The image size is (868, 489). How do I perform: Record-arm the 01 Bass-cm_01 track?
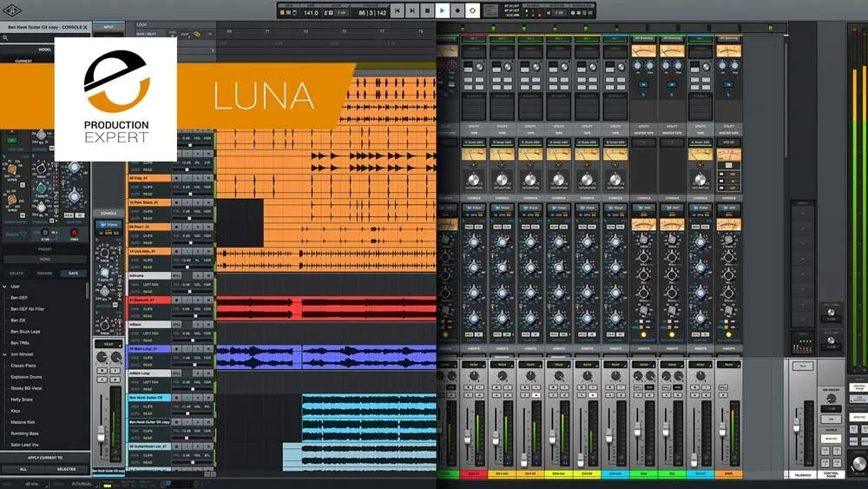[176, 301]
